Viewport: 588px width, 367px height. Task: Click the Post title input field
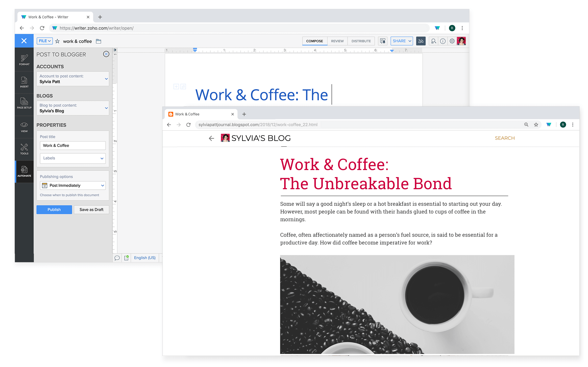tap(72, 145)
